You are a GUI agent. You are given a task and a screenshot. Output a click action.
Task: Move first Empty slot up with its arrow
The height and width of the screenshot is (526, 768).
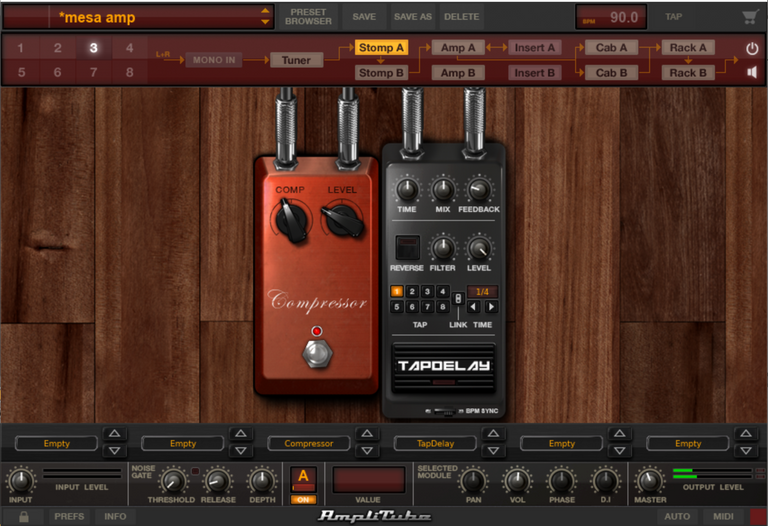114,433
